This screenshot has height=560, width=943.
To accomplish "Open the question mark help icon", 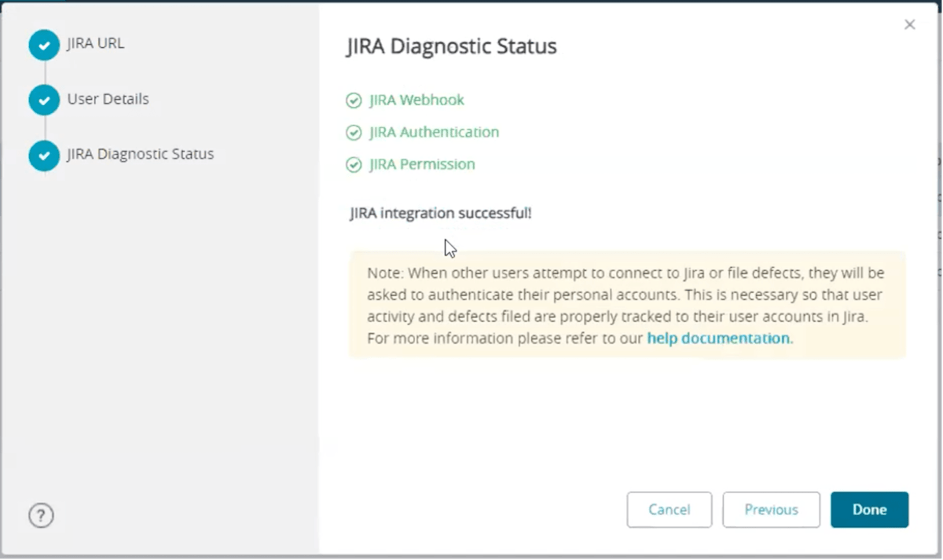I will (x=41, y=515).
